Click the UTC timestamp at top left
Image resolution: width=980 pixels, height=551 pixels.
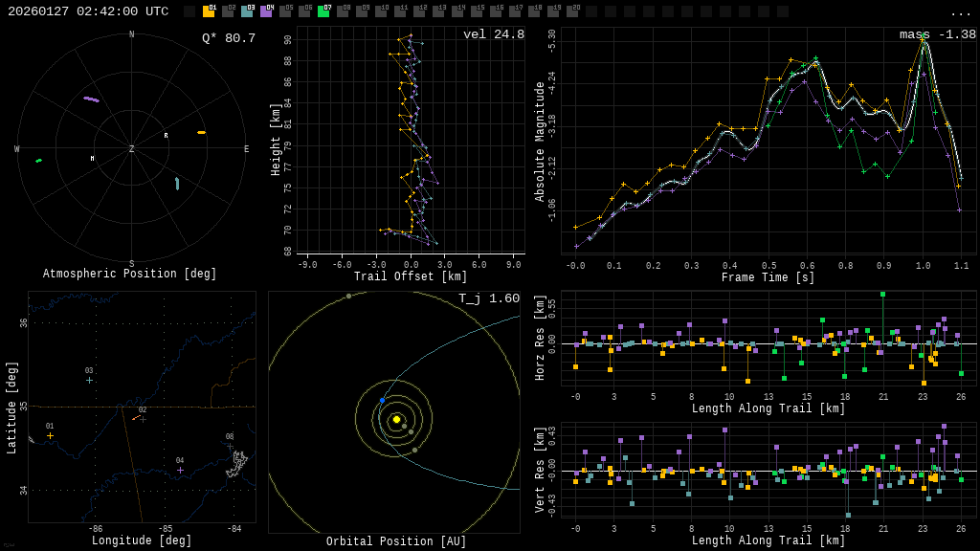click(x=88, y=11)
